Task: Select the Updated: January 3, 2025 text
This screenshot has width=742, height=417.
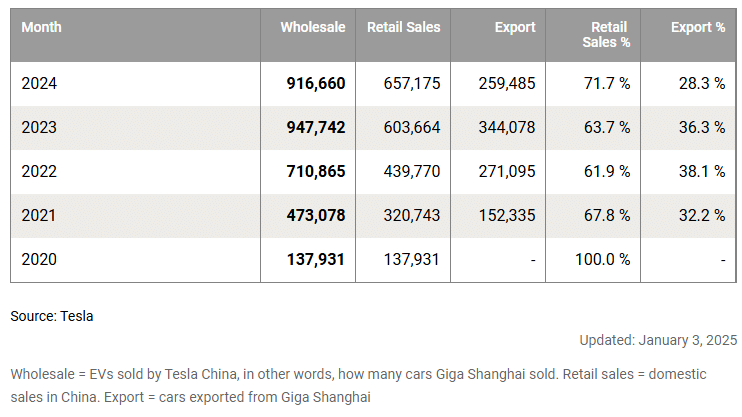Action: [658, 340]
